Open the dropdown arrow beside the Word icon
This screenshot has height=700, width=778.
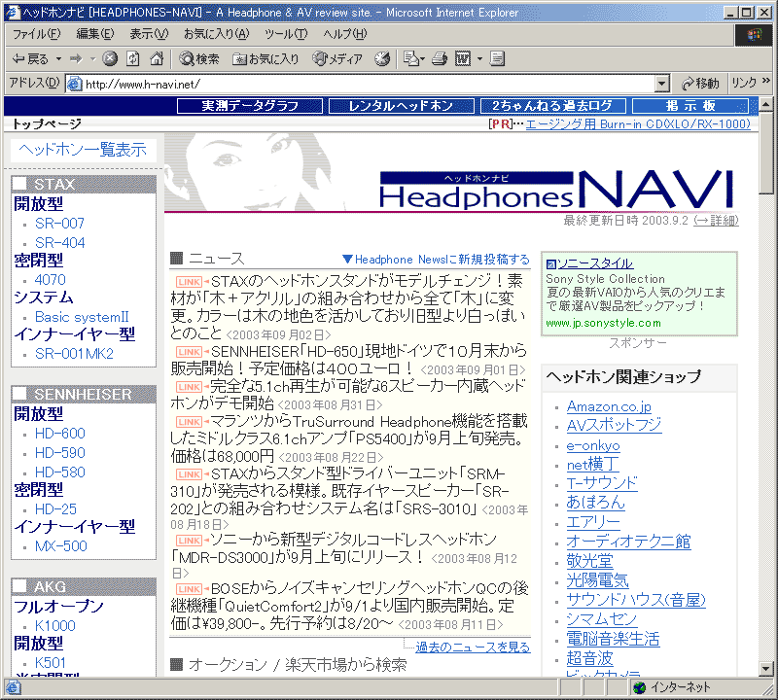pos(479,59)
